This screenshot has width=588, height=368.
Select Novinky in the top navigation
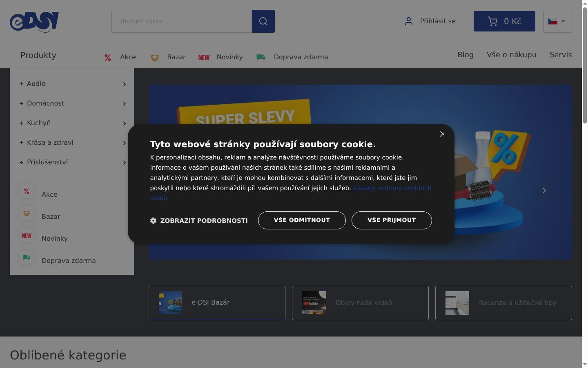coord(229,57)
